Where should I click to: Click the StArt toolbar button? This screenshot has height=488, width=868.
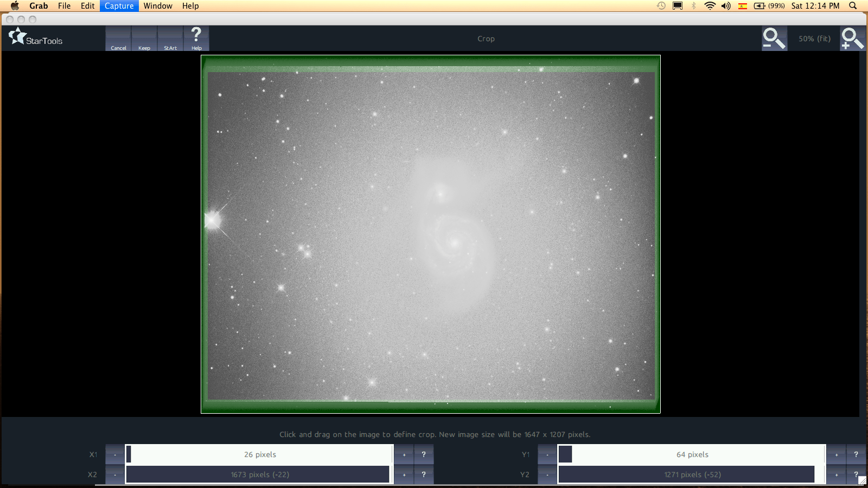tap(170, 39)
